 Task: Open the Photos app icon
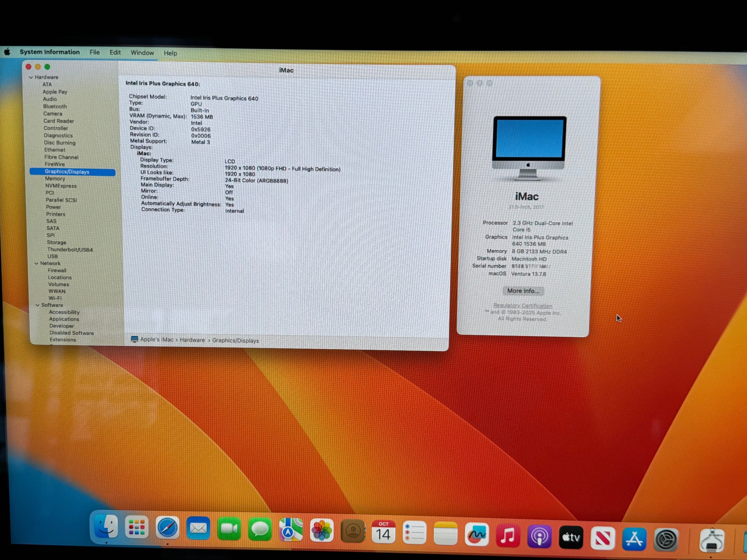click(x=321, y=530)
